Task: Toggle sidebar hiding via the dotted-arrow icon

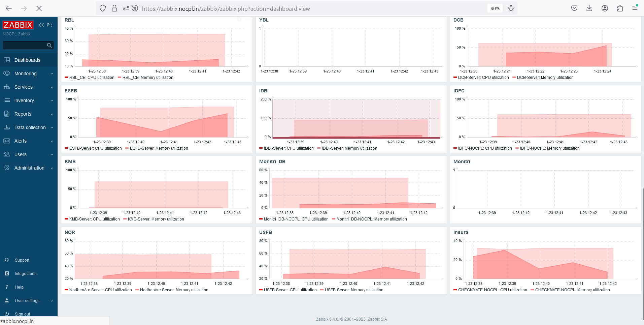Action: tap(49, 25)
